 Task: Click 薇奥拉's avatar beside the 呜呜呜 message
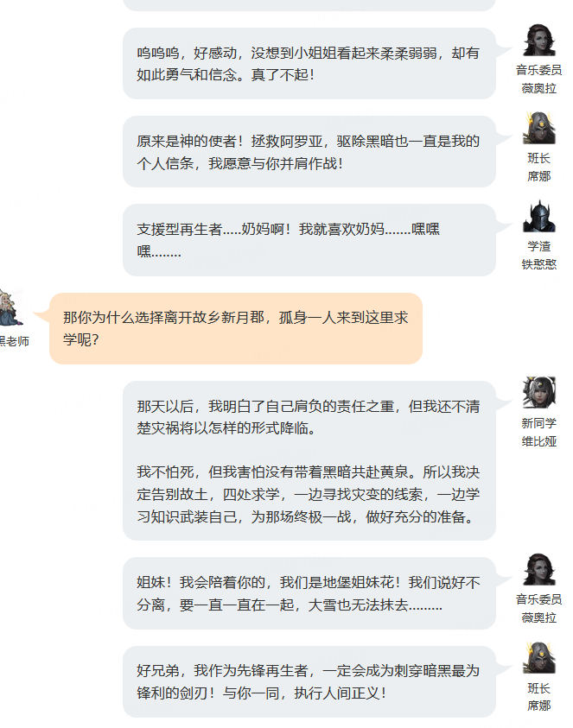click(x=539, y=40)
